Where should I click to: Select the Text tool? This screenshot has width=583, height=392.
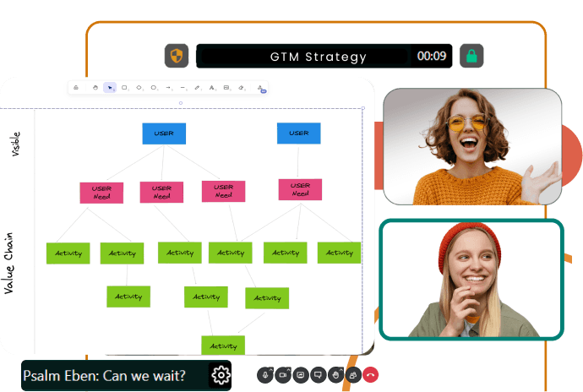212,88
